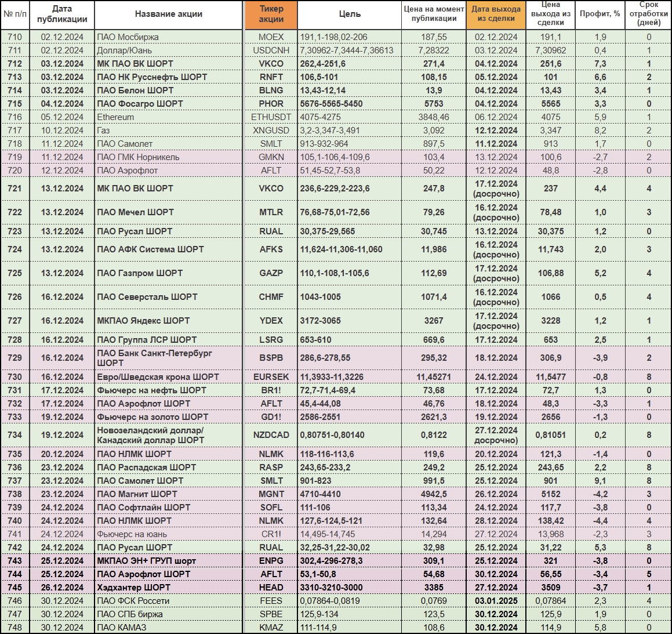Click the GAZP ticker cell
The width and height of the screenshot is (672, 634).
[x=271, y=273]
